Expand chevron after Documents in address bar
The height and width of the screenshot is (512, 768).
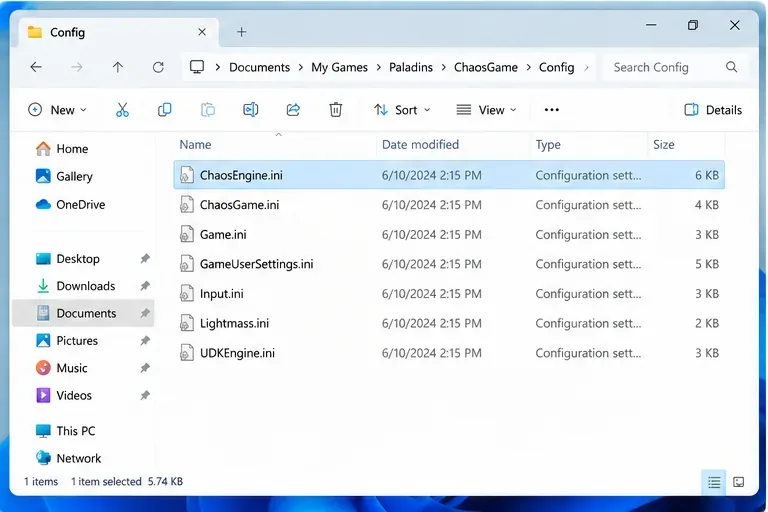tap(301, 67)
